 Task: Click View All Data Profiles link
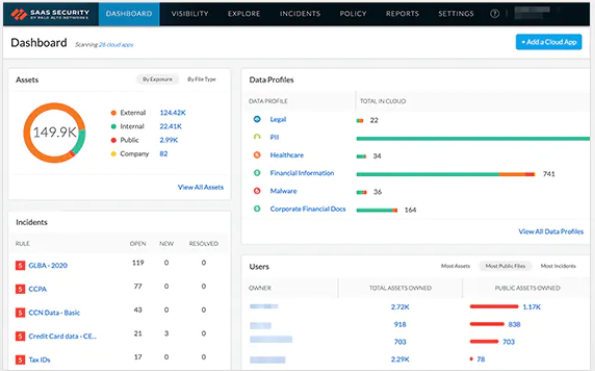point(551,231)
